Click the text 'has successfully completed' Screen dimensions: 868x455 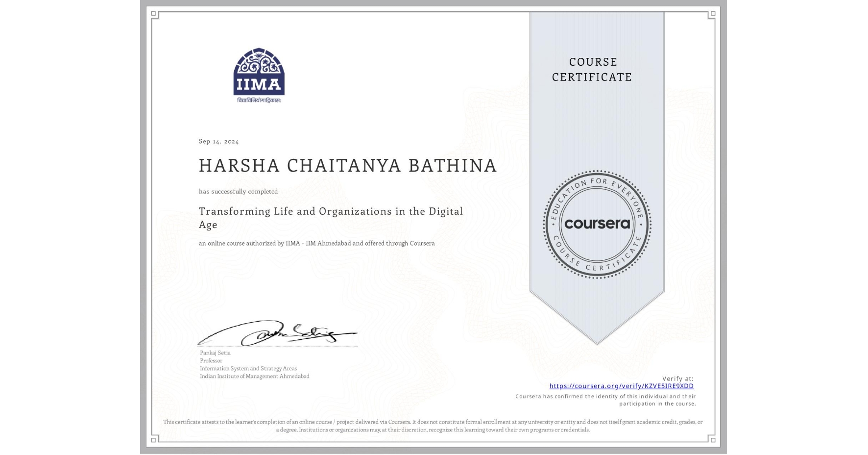coord(238,191)
